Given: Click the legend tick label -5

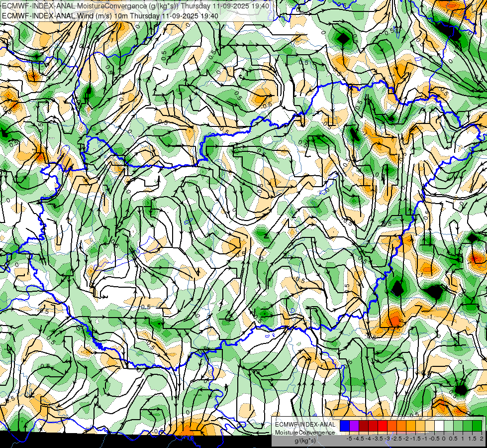Looking at the screenshot, I should click(349, 439).
